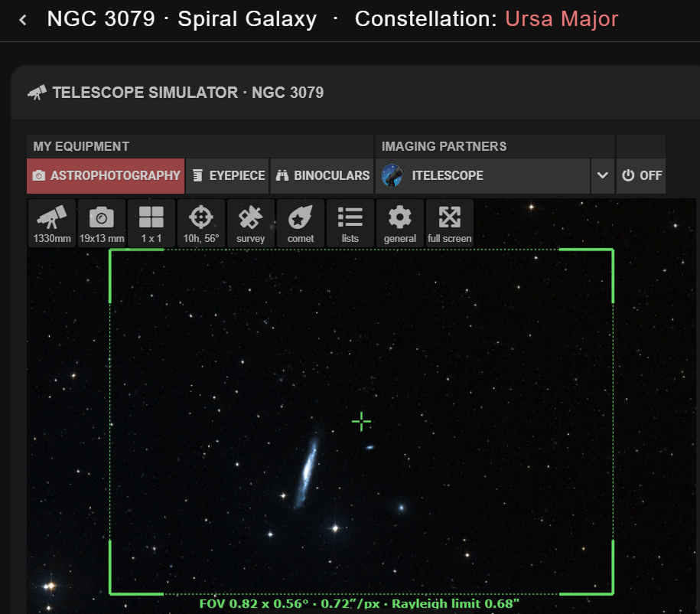Expand the imaging partners dropdown arrow
700x614 pixels.
tap(603, 175)
